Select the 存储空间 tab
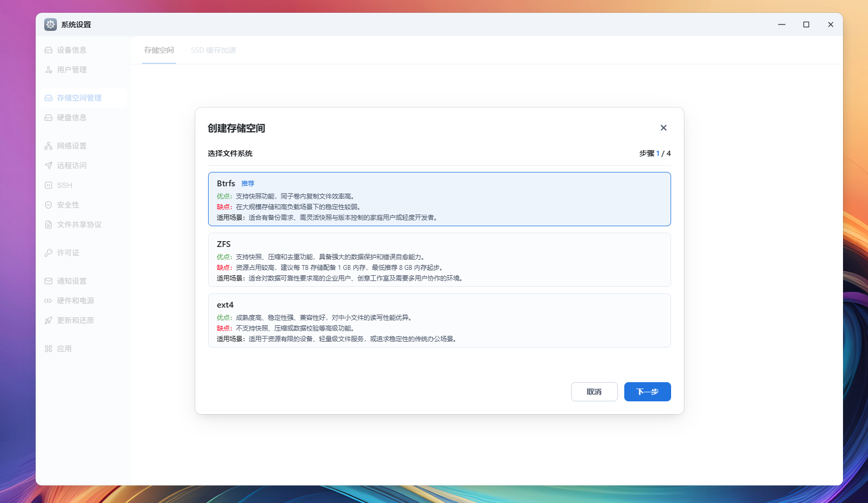The height and width of the screenshot is (503, 868). tap(159, 50)
